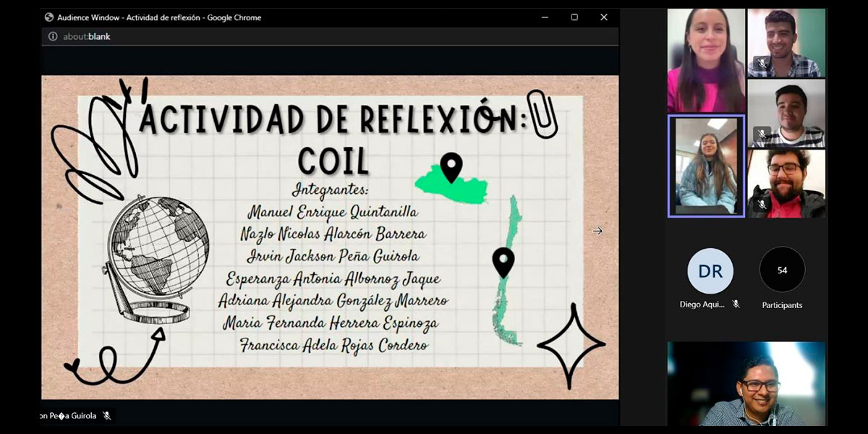
Task: Click presenter name label Peña Guirola
Action: coord(67,416)
